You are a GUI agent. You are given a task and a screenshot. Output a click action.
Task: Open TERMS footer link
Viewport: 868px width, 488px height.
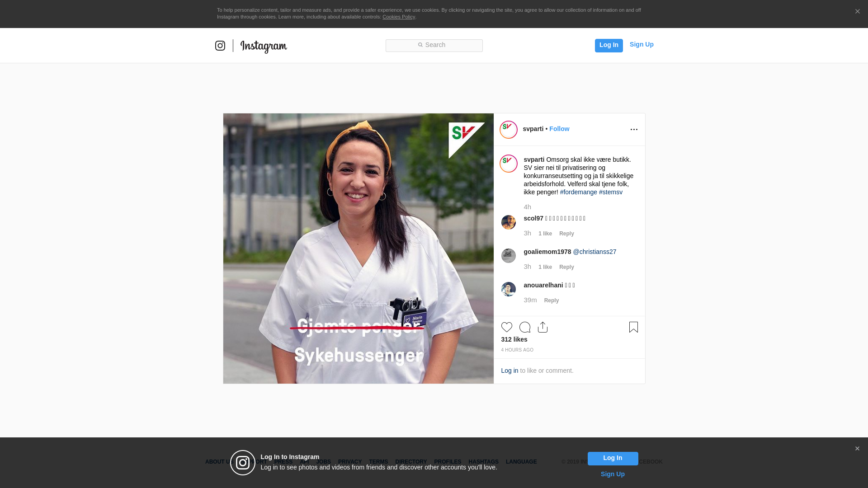click(x=378, y=462)
